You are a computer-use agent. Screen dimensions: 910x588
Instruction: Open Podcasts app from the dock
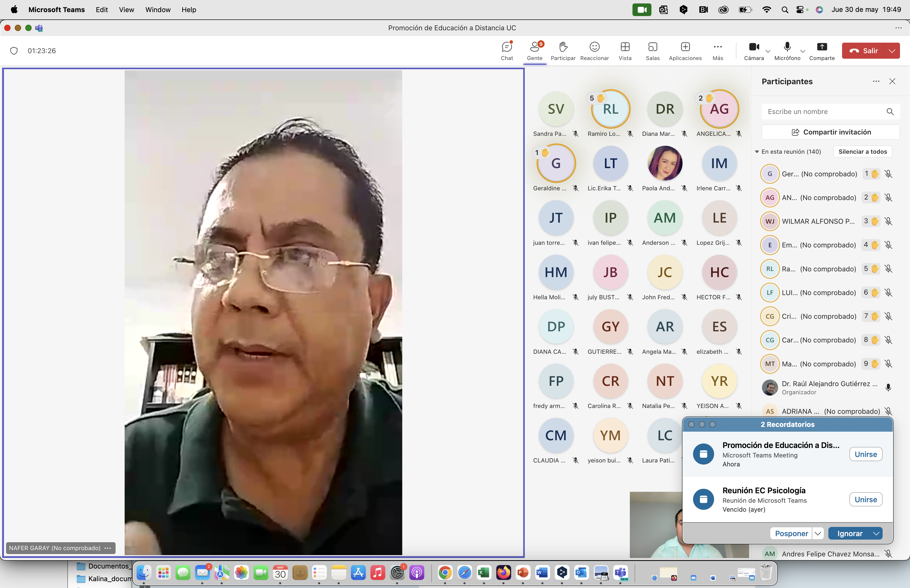[x=417, y=573]
